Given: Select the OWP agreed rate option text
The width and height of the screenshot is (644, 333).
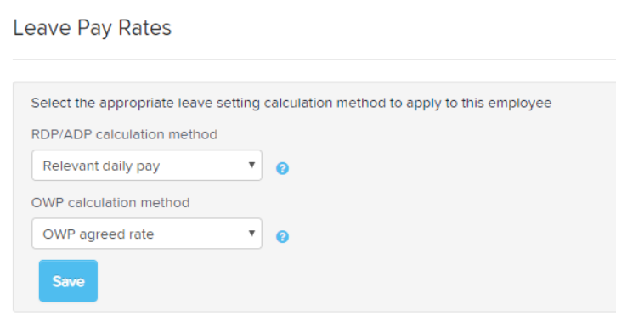Looking at the screenshot, I should [99, 234].
